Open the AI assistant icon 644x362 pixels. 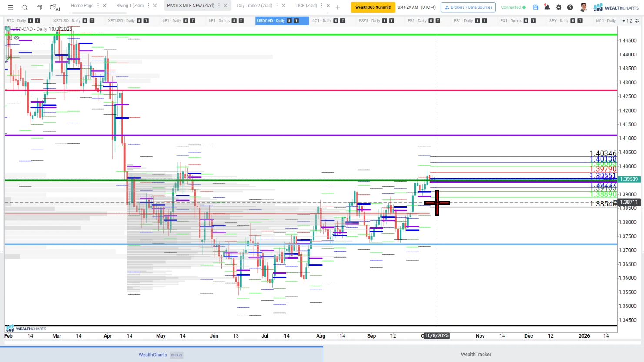pos(55,7)
